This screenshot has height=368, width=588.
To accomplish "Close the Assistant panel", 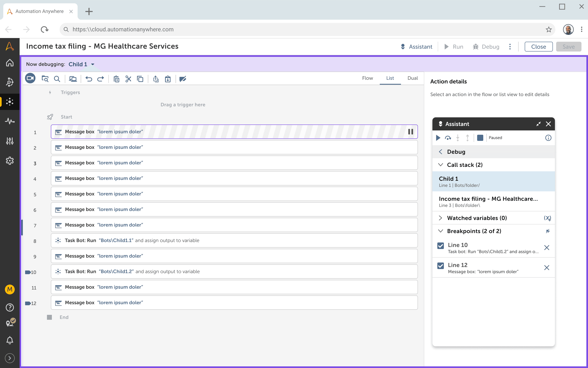I will (x=548, y=124).
